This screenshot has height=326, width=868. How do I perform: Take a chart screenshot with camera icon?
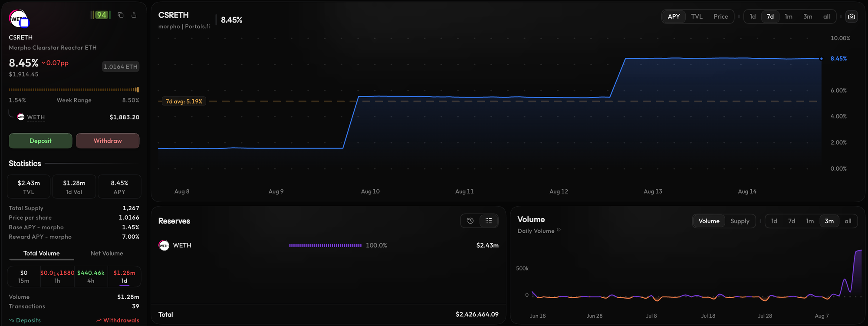[x=852, y=16]
